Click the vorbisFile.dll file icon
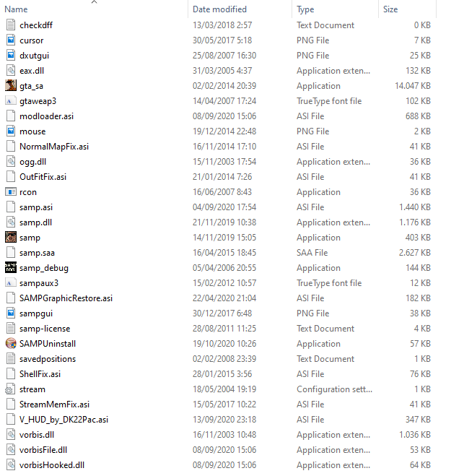The width and height of the screenshot is (464, 476). pyautogui.click(x=11, y=450)
